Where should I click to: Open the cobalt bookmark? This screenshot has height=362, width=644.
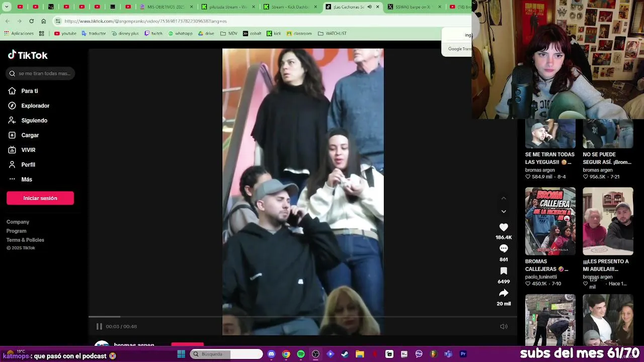(x=252, y=34)
